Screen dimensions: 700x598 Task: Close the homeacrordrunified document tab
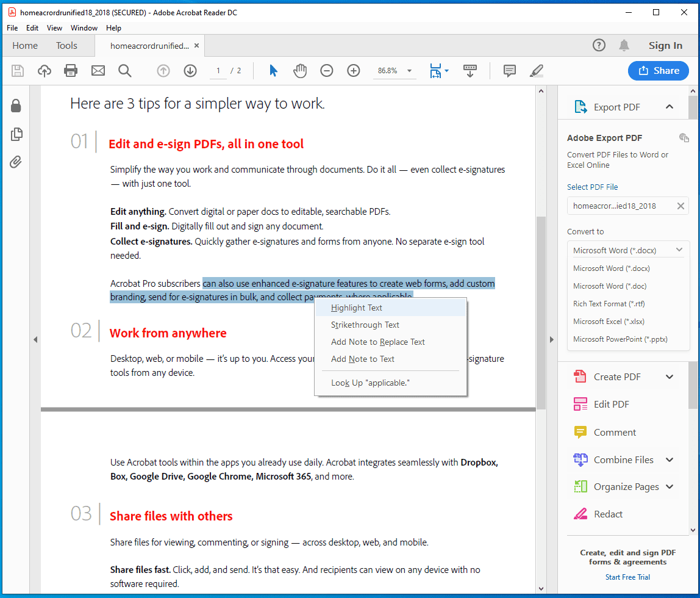click(196, 46)
